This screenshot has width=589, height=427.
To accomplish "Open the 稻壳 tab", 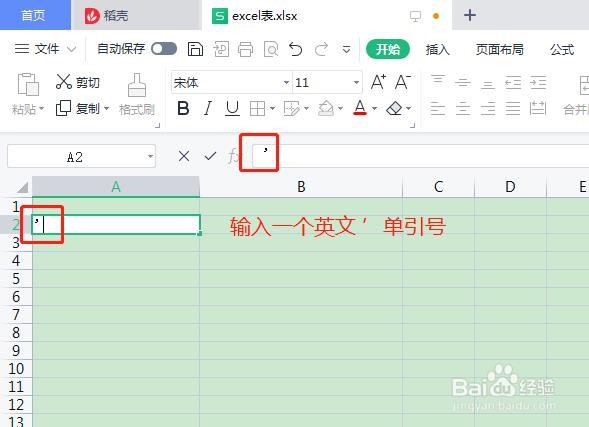I will click(136, 15).
